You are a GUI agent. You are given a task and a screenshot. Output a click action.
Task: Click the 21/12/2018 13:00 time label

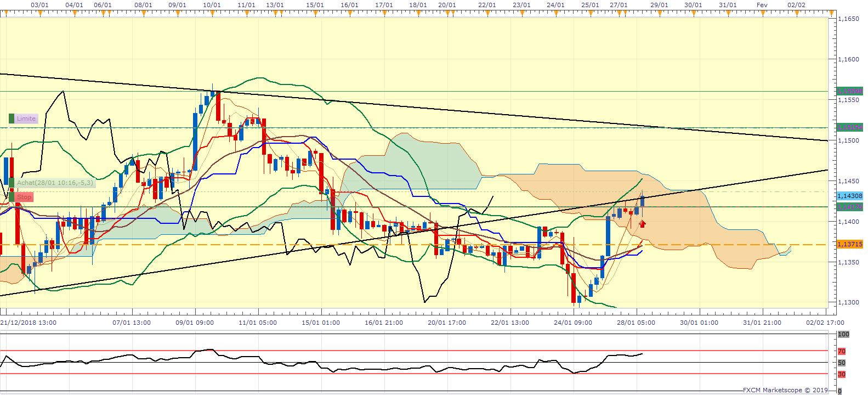pyautogui.click(x=28, y=323)
